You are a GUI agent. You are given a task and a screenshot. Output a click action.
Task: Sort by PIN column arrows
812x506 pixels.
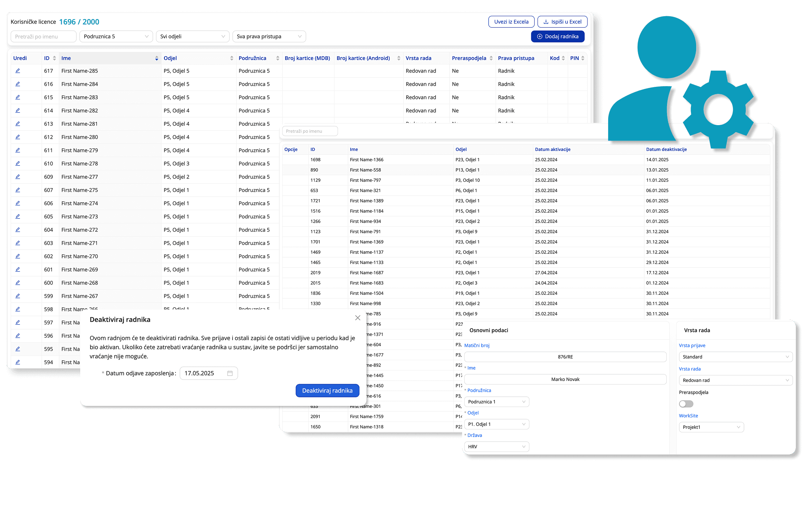pyautogui.click(x=583, y=58)
